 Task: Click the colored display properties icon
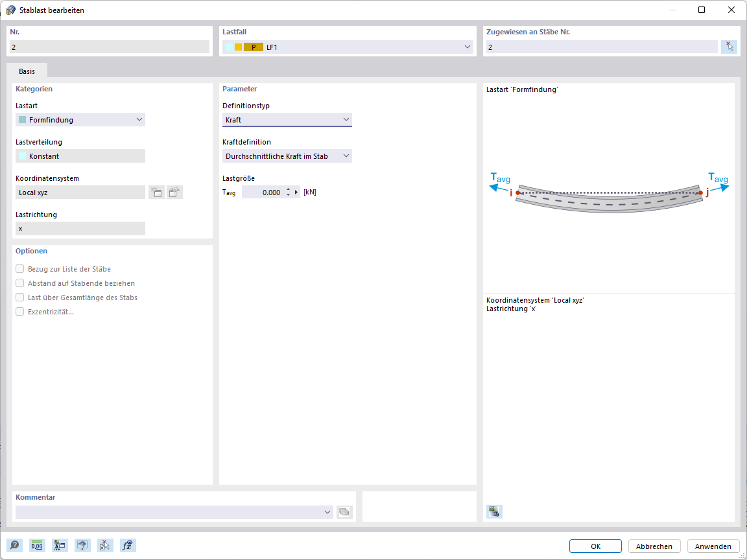(x=60, y=545)
